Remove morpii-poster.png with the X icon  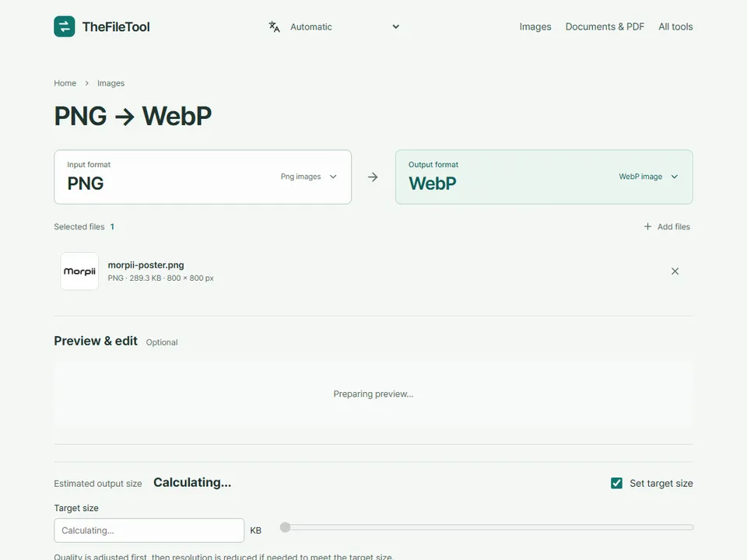[x=675, y=271]
